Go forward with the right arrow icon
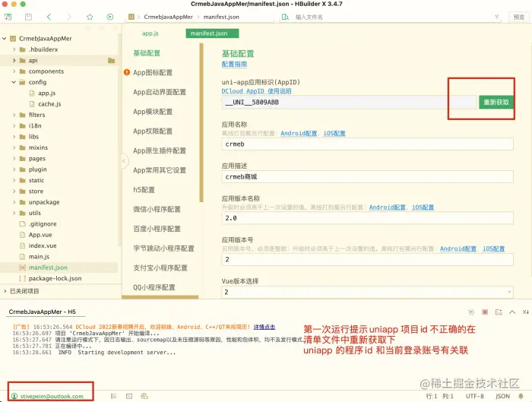Viewport: 532px width, 402px height. coord(69,17)
